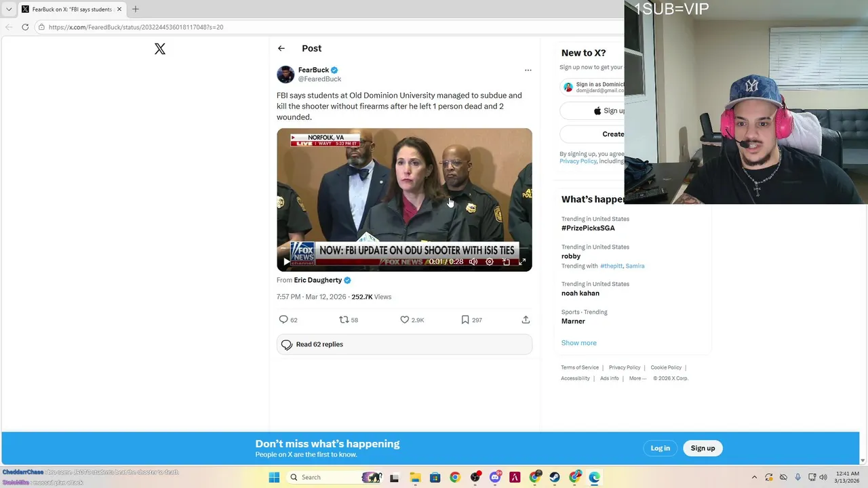Screen dimensions: 868x488
Task: Open the footer Privacy Policy link
Action: tap(625, 367)
